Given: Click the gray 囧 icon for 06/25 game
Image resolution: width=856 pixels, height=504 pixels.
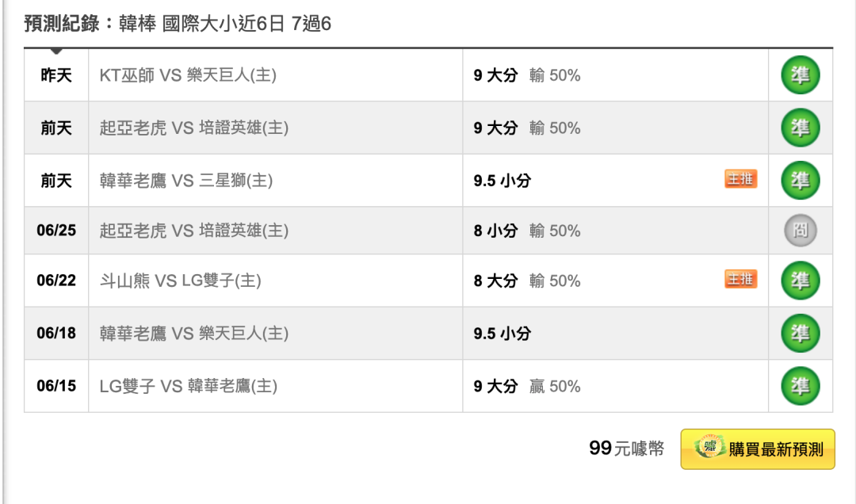Looking at the screenshot, I should [801, 231].
